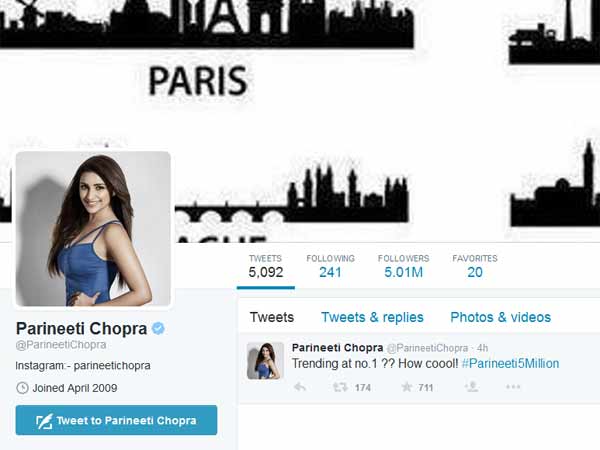Open the large profile photo
The image size is (600, 450).
point(93,228)
